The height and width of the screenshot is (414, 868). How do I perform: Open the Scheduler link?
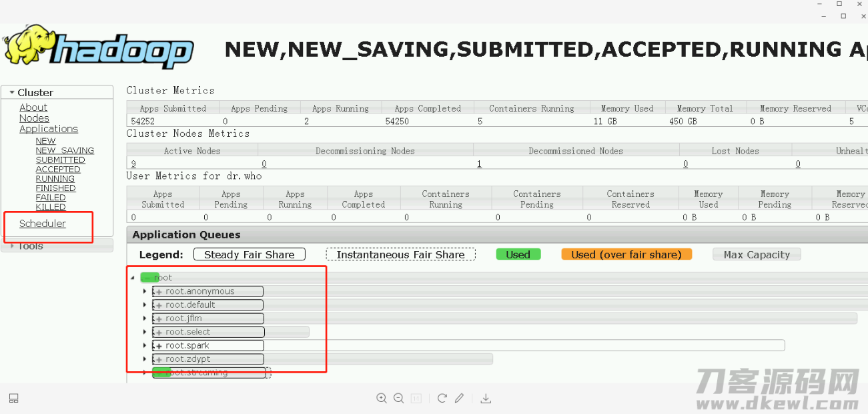(x=43, y=224)
